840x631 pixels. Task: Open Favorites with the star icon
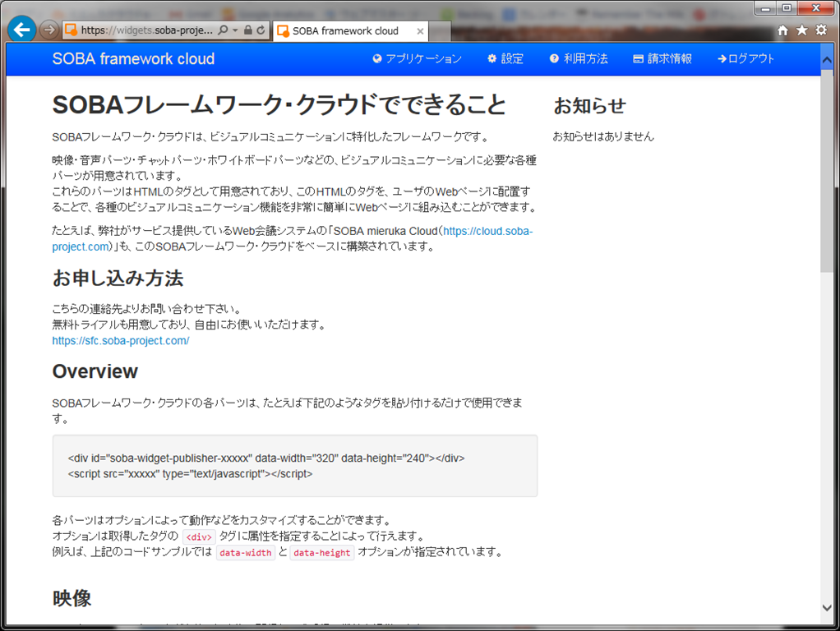click(x=802, y=30)
